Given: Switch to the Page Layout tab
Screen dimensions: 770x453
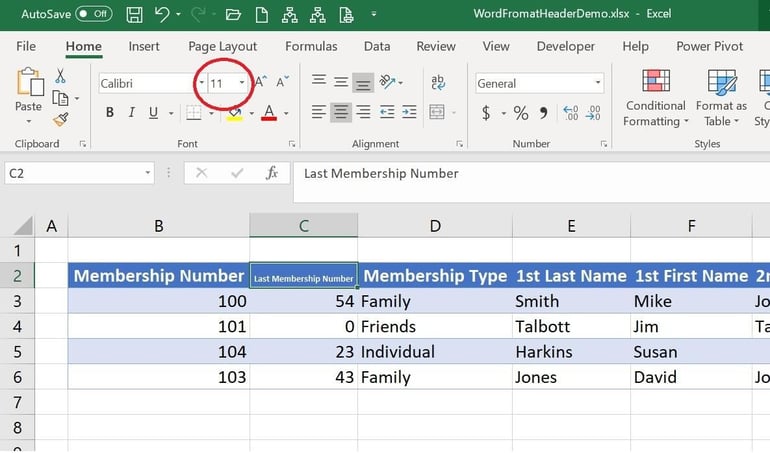Looking at the screenshot, I should point(222,46).
